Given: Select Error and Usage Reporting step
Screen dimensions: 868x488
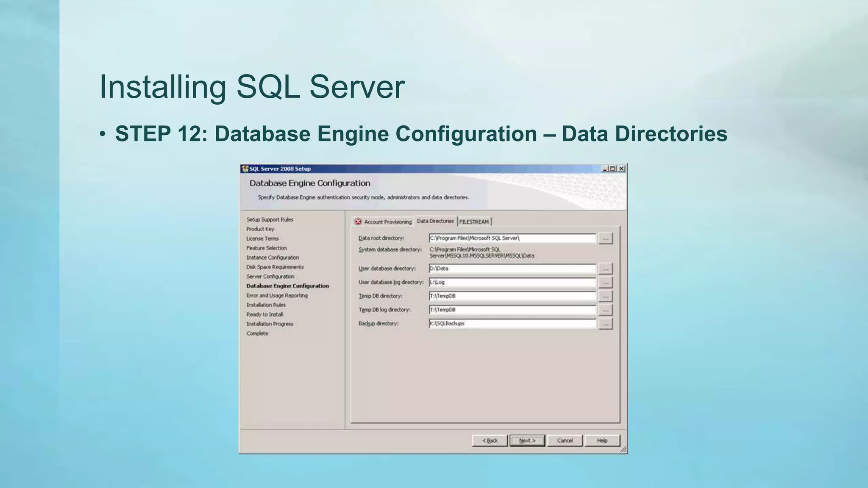Looking at the screenshot, I should tap(277, 296).
